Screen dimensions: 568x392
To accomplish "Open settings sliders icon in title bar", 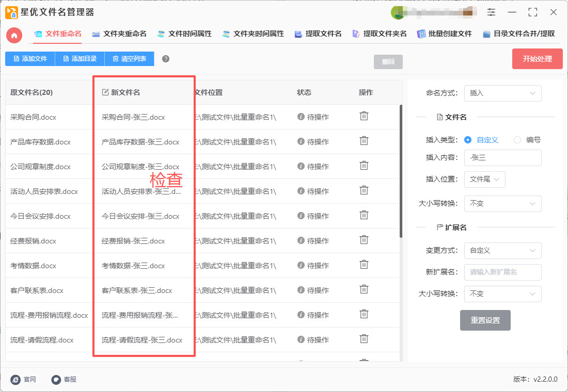I will click(491, 12).
